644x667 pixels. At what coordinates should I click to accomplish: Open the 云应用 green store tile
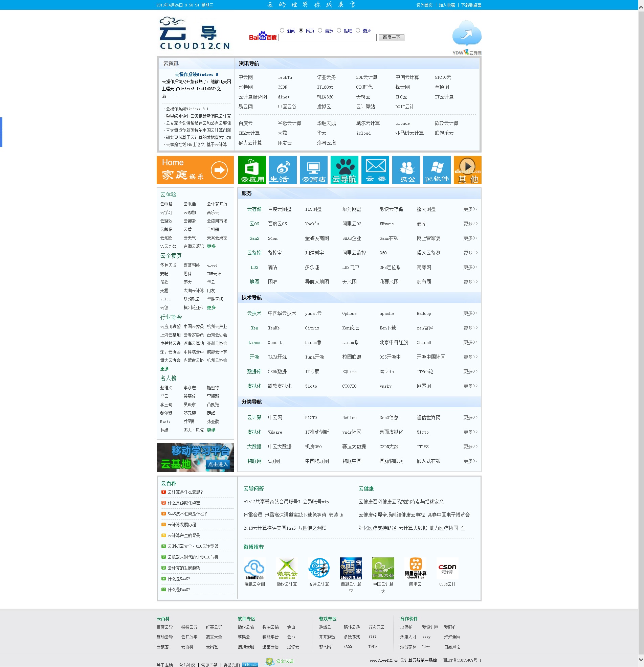(252, 170)
